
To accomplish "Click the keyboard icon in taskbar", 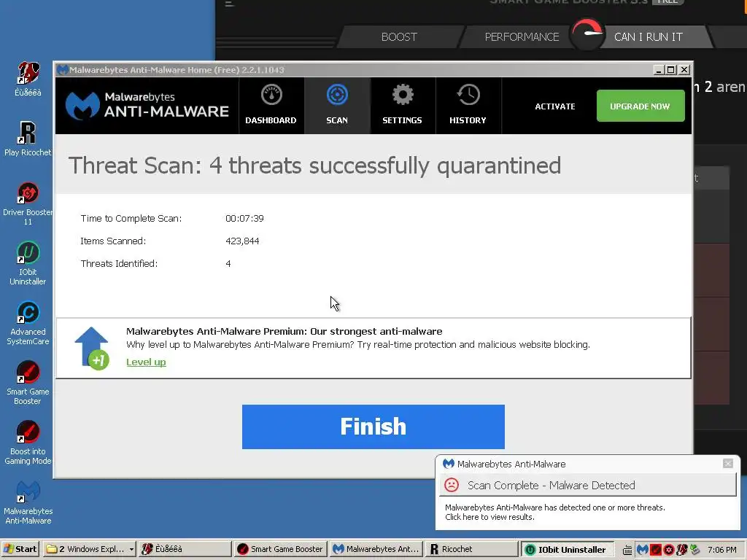I will pyautogui.click(x=627, y=550).
